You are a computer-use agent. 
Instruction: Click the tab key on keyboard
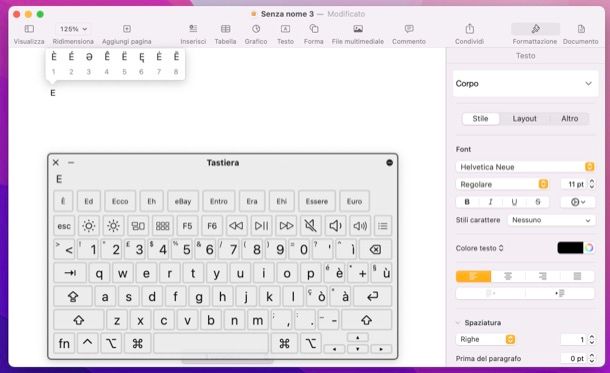click(70, 273)
